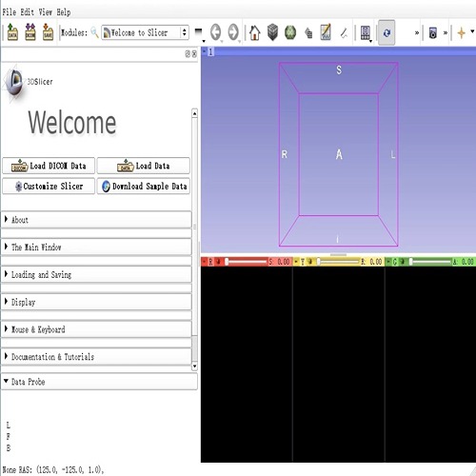
Task: Click the Load Data button in Welcome panel
Action: click(144, 166)
